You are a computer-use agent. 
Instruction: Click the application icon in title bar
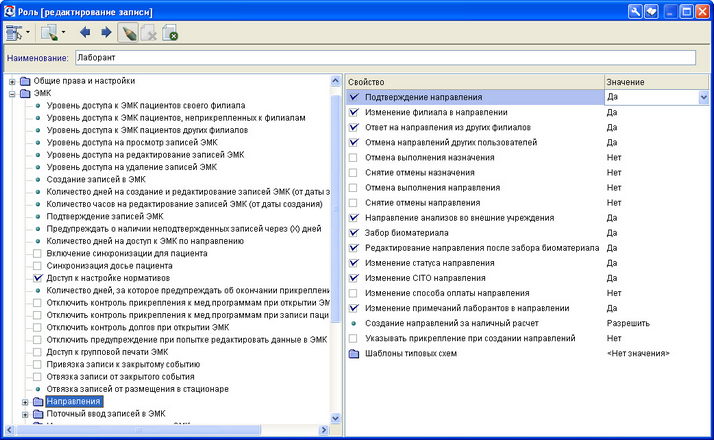click(x=9, y=11)
